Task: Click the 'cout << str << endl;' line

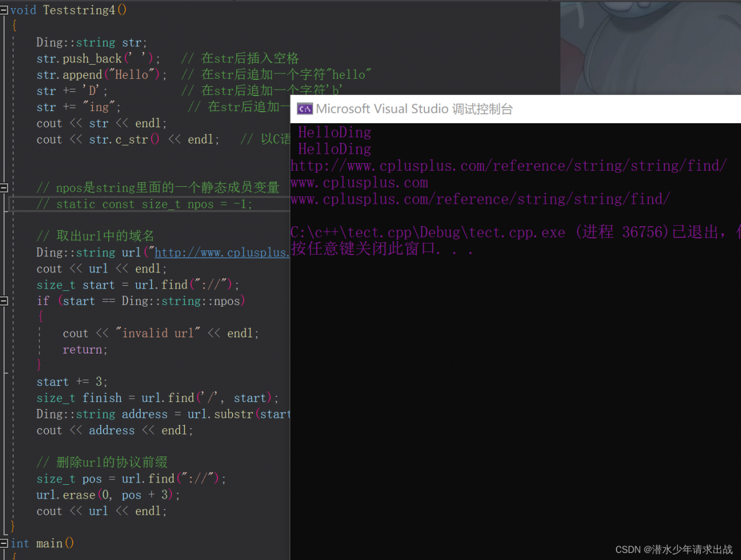Action: coord(102,123)
